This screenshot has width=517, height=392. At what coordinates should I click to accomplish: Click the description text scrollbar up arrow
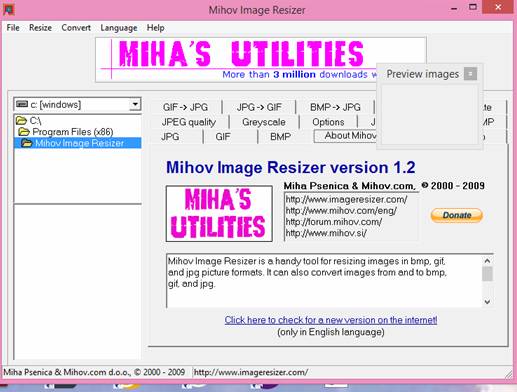coord(487,261)
